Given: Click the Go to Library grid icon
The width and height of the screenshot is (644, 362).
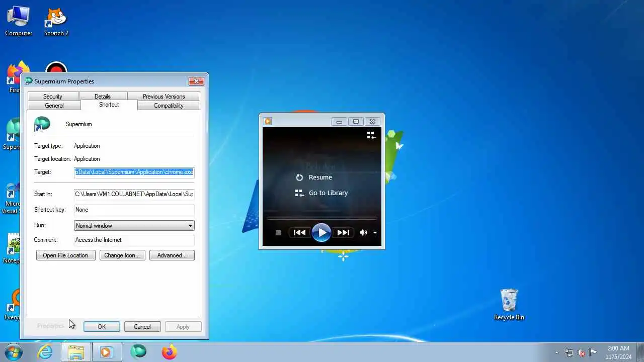Looking at the screenshot, I should 299,193.
